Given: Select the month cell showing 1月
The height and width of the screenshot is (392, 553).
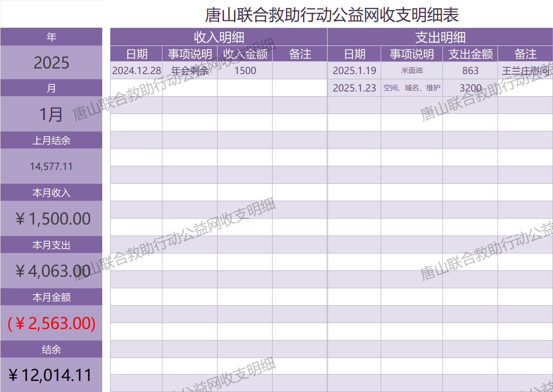Looking at the screenshot, I should click(x=51, y=114).
